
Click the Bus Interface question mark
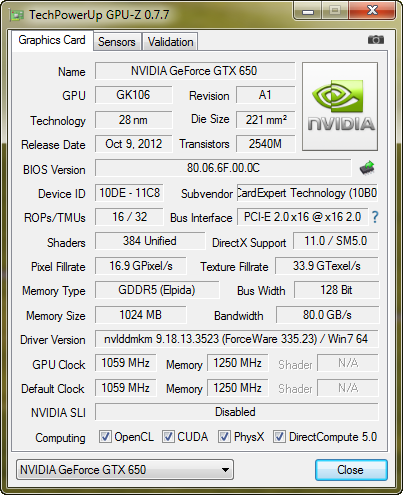click(x=375, y=217)
